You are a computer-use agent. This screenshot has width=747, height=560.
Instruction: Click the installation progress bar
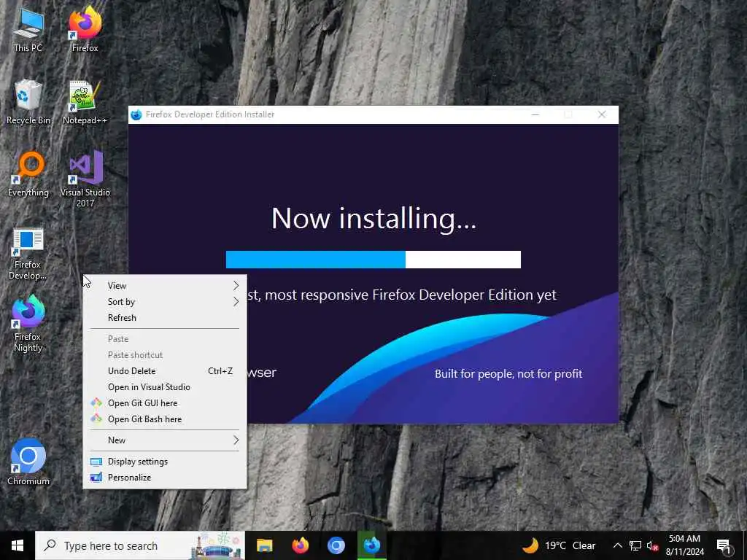pyautogui.click(x=373, y=260)
